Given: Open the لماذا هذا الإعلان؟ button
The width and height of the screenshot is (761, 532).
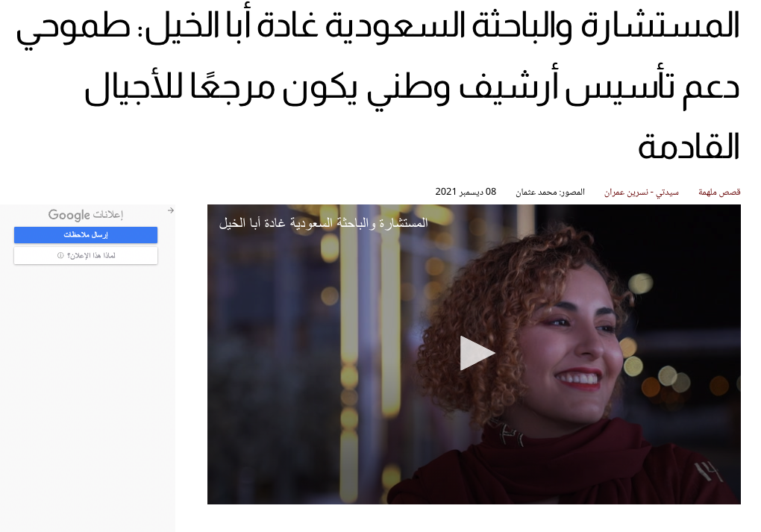Looking at the screenshot, I should 86,256.
